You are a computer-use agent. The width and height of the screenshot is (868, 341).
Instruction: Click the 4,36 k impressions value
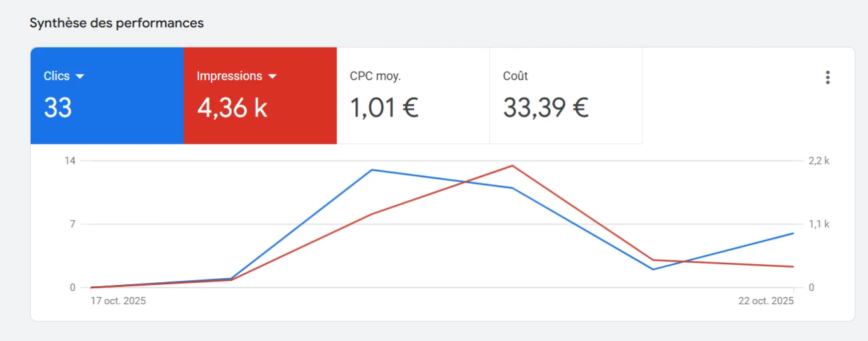click(232, 108)
